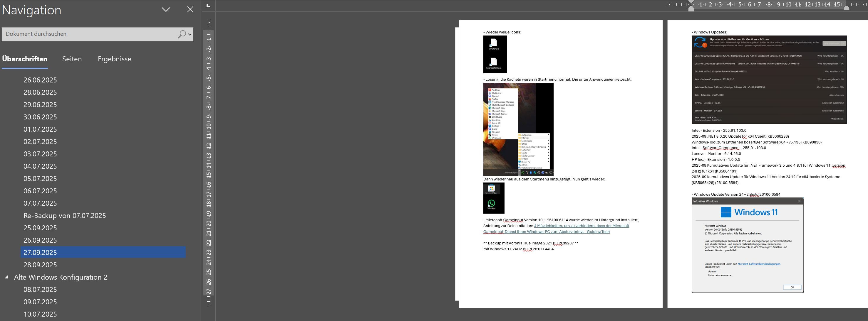
Task: Select heading 25.09.2025 in navigation
Action: click(40, 228)
